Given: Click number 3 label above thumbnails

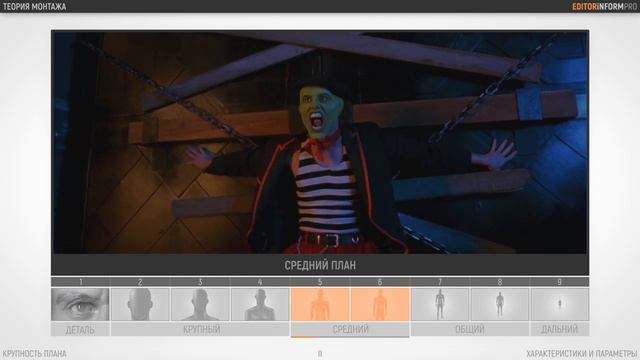Looking at the screenshot, I should [200, 282].
